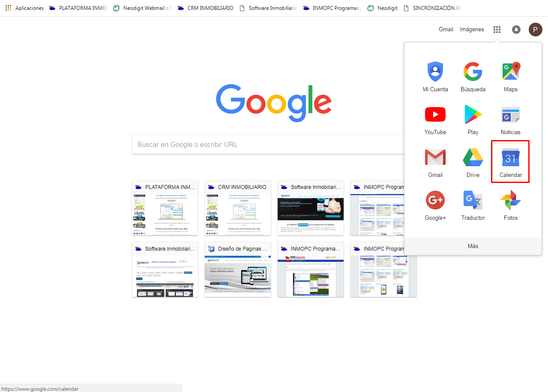Open Software Inmobiliari... tile with video tutorials

(165, 269)
